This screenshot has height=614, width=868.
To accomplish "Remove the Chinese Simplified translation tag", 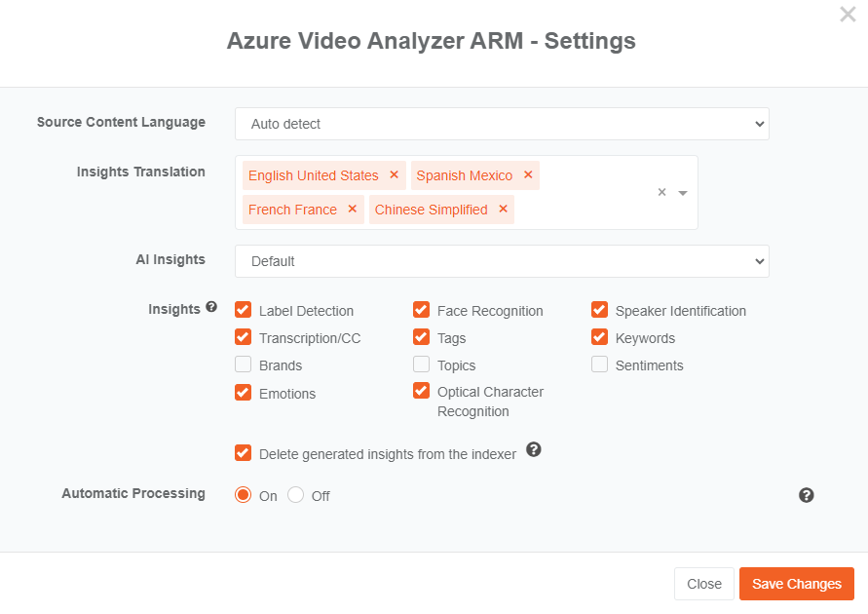I will click(503, 210).
